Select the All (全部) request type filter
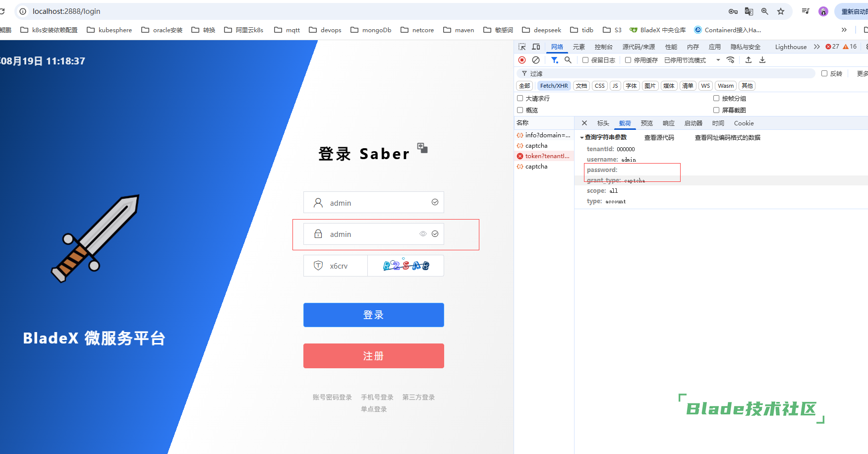This screenshot has width=868, height=454. (x=524, y=86)
